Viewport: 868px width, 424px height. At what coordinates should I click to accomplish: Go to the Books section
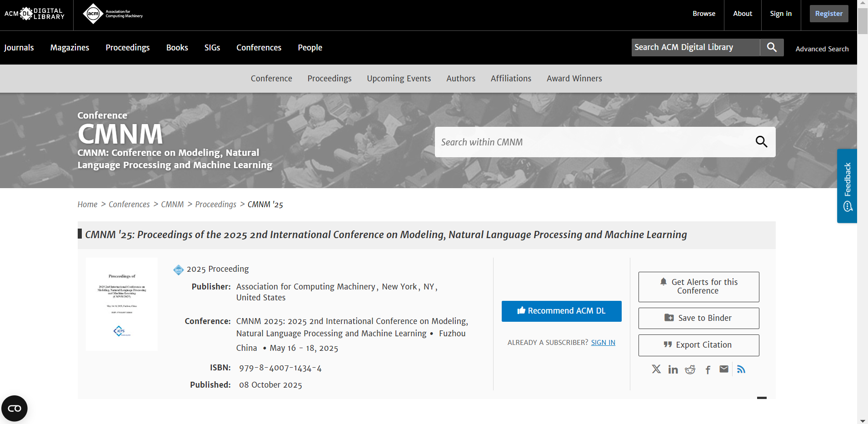click(x=177, y=48)
